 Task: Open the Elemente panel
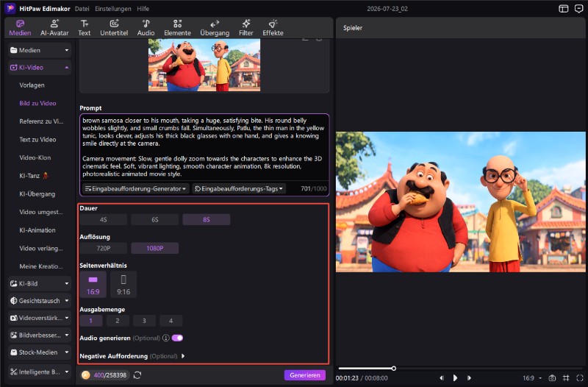point(177,28)
